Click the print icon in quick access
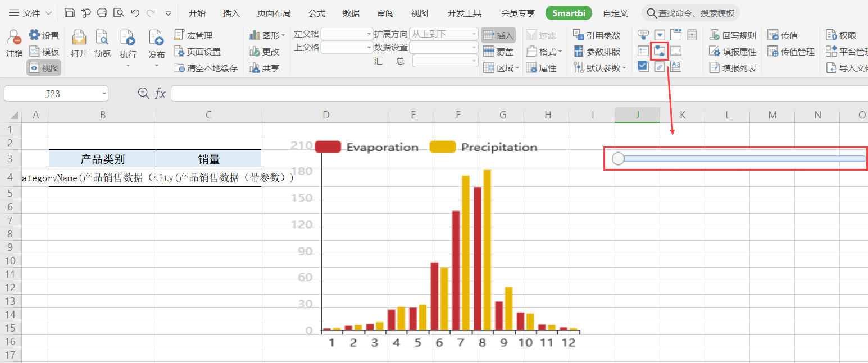868x363 pixels. click(102, 13)
